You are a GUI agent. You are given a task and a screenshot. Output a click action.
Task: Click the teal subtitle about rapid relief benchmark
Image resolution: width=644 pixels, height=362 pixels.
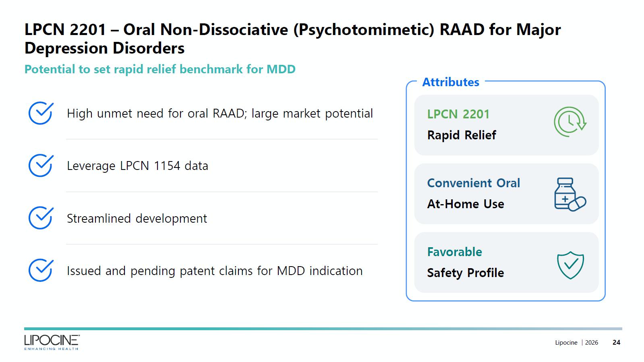pos(160,69)
